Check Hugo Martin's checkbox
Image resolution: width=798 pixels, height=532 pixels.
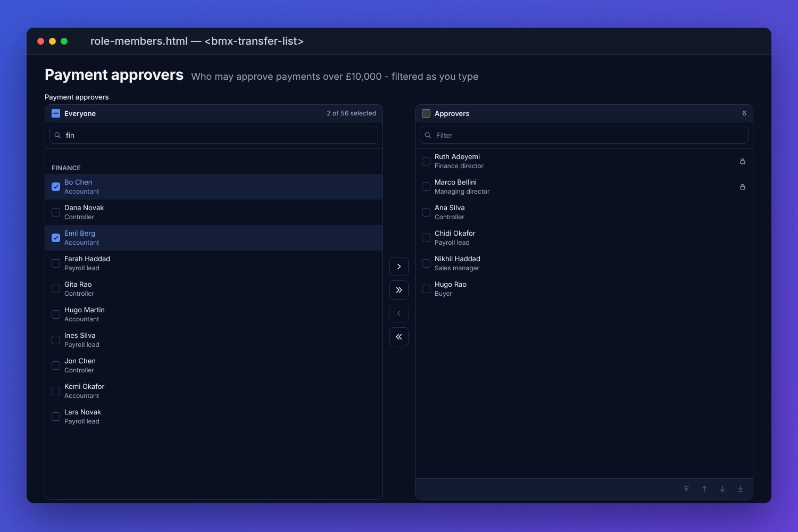[x=56, y=314]
